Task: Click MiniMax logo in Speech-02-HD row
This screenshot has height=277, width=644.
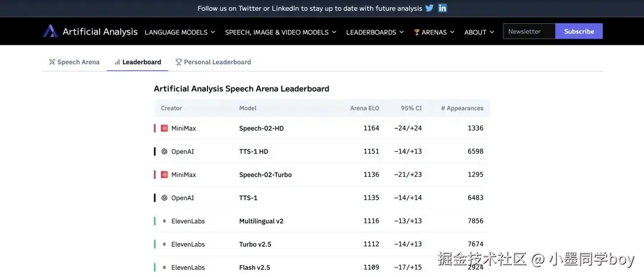Action: [x=165, y=129]
